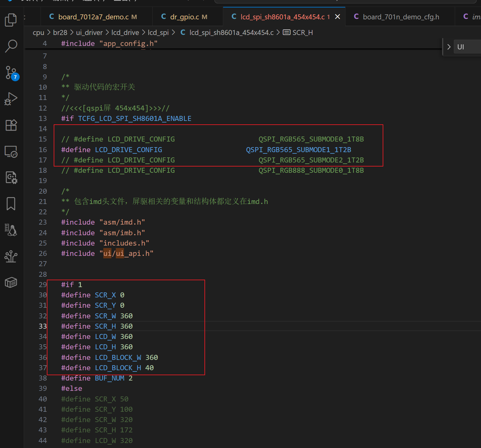Image resolution: width=481 pixels, height=448 pixels.
Task: Click the lcd_spi breadcrumb segment
Action: [x=158, y=32]
